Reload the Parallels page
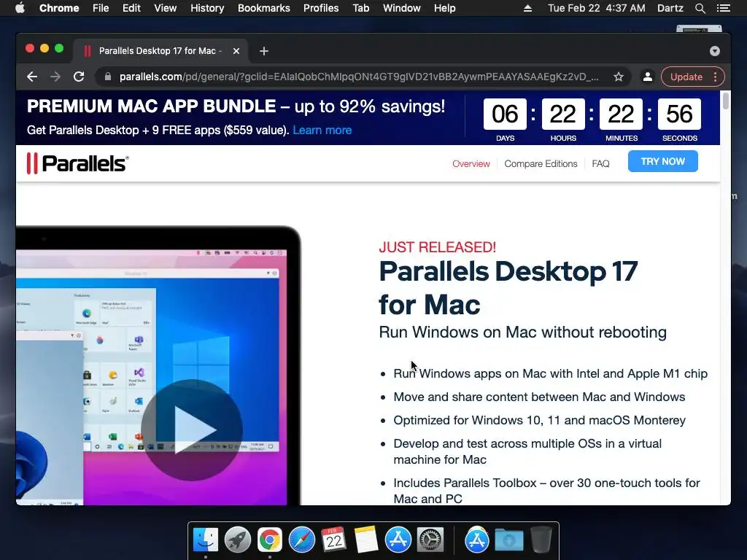 point(79,77)
